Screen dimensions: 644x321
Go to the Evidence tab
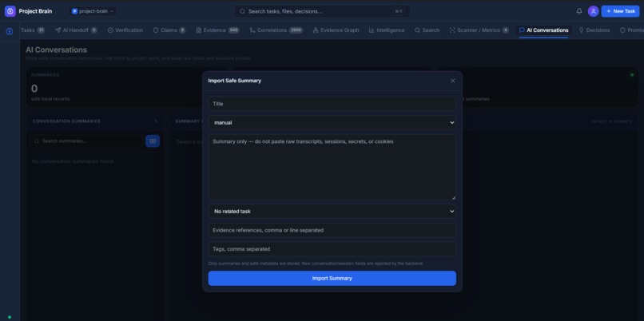coord(217,30)
